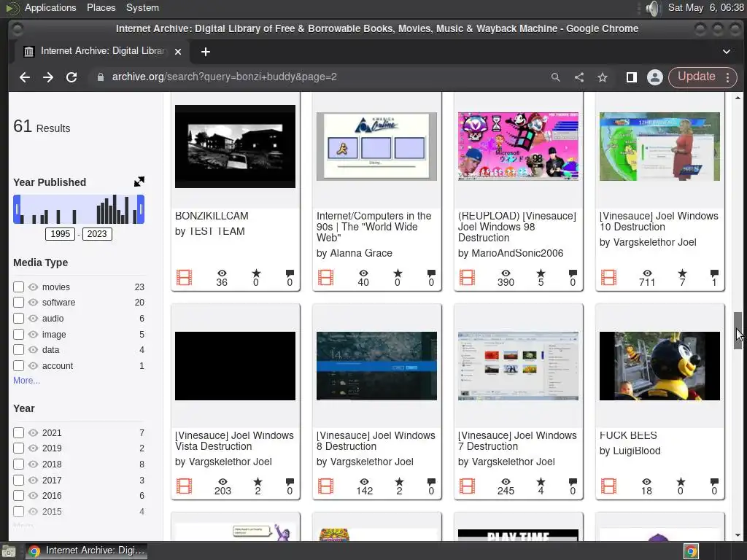
Task: Click the movie icon on BONZIKILLCAM card
Action: (185, 277)
